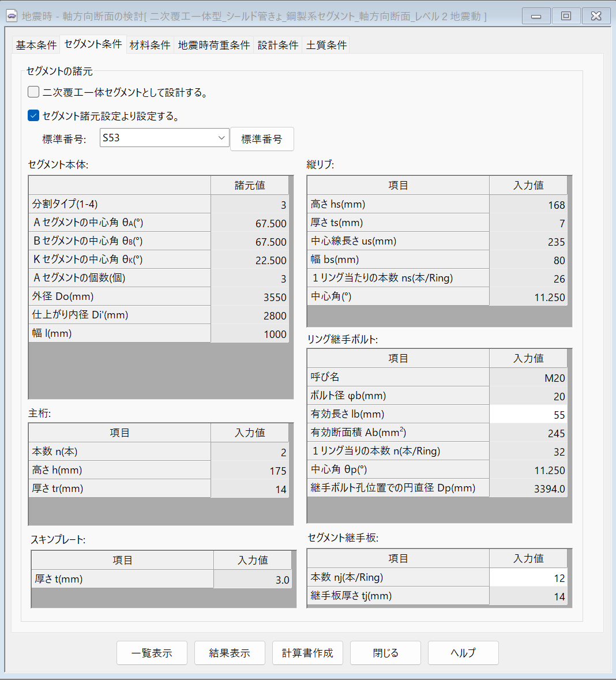Click the 標準番号 button

pos(262,139)
